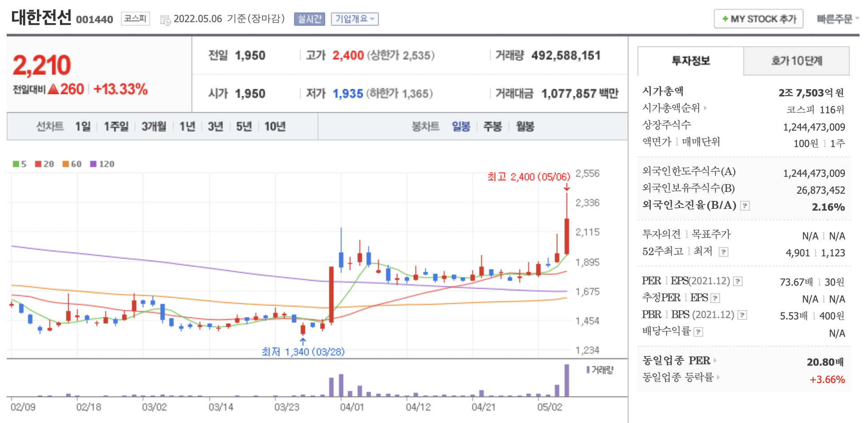The image size is (868, 423).
Task: Click the 코스피 market badge
Action: pos(135,19)
